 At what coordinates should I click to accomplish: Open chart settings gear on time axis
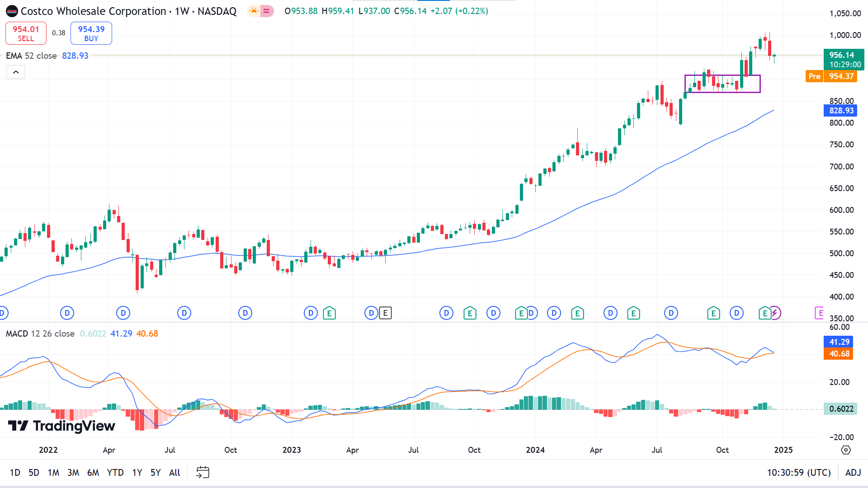click(x=845, y=450)
